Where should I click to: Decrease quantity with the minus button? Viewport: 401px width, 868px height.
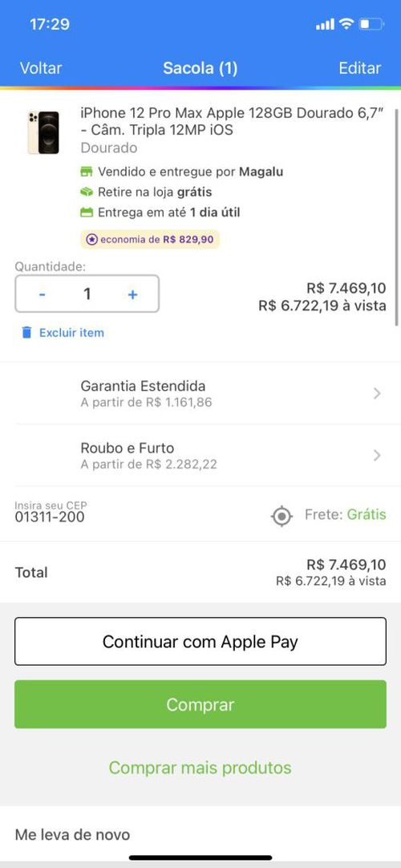42,294
